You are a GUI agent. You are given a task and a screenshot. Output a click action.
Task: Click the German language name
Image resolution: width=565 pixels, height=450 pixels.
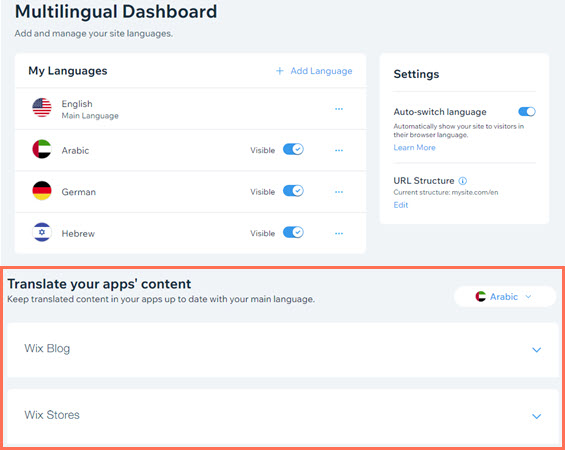tap(79, 192)
